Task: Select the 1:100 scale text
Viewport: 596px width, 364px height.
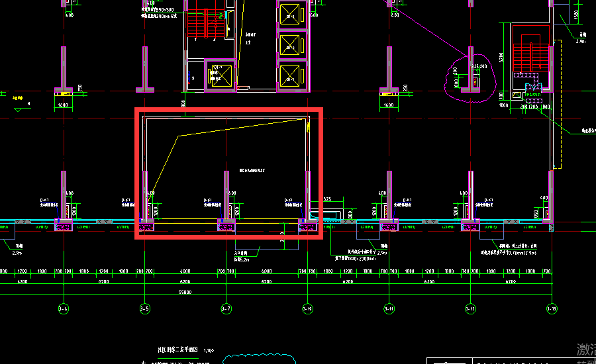Action: point(209,351)
